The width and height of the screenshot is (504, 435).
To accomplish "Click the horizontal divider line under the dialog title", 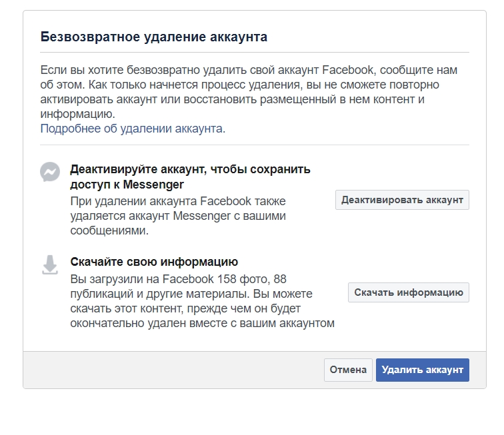I will pos(255,52).
